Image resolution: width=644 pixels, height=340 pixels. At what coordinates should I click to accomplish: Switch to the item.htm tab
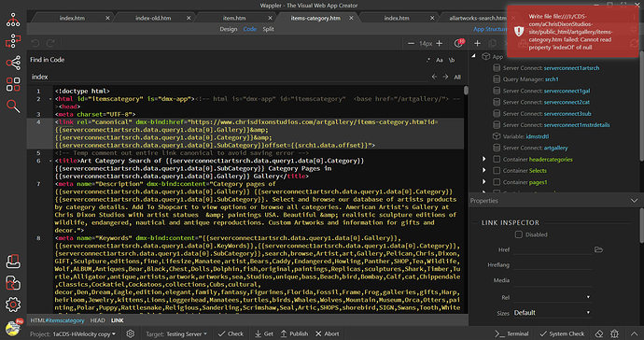coord(234,18)
